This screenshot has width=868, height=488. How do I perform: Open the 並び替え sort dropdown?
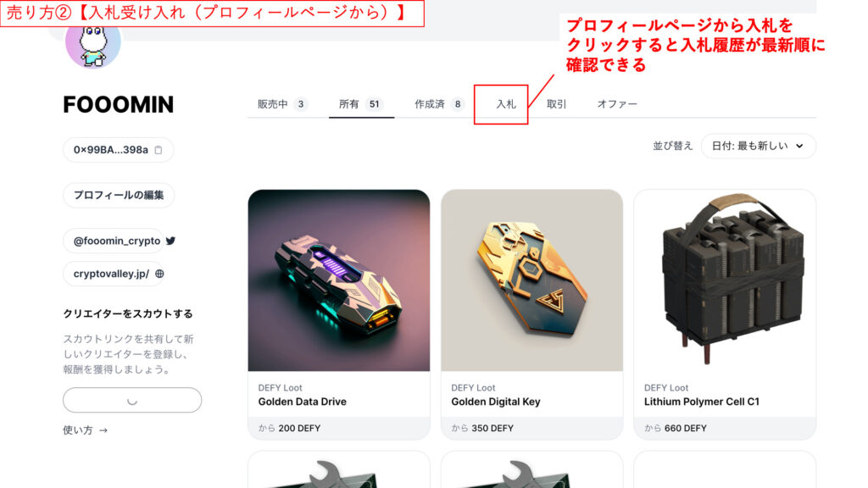(759, 146)
